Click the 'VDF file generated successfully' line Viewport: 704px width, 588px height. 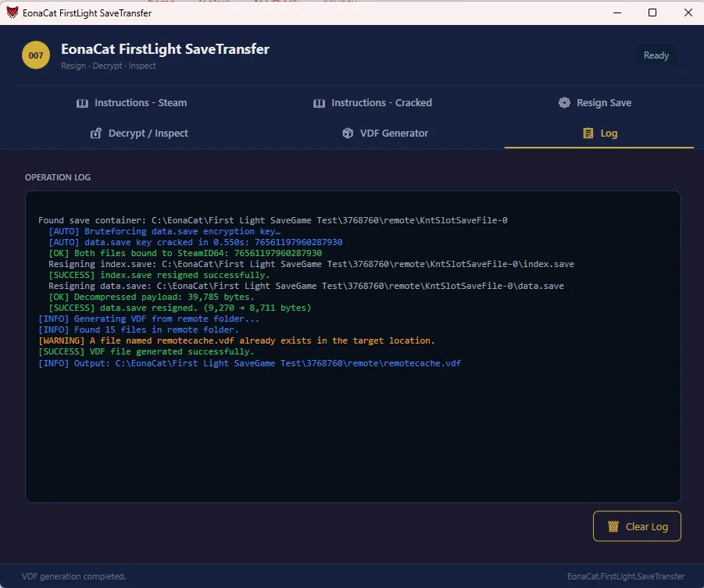point(146,351)
